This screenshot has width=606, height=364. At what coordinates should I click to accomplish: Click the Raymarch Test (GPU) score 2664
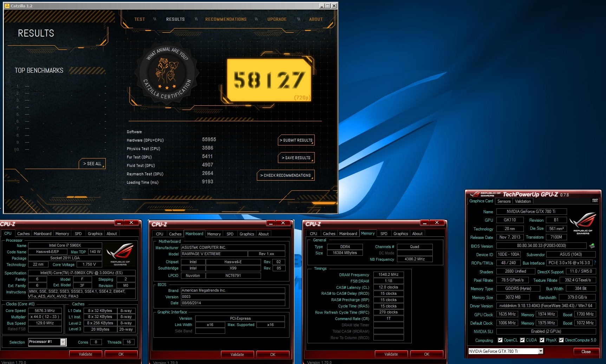pyautogui.click(x=208, y=173)
